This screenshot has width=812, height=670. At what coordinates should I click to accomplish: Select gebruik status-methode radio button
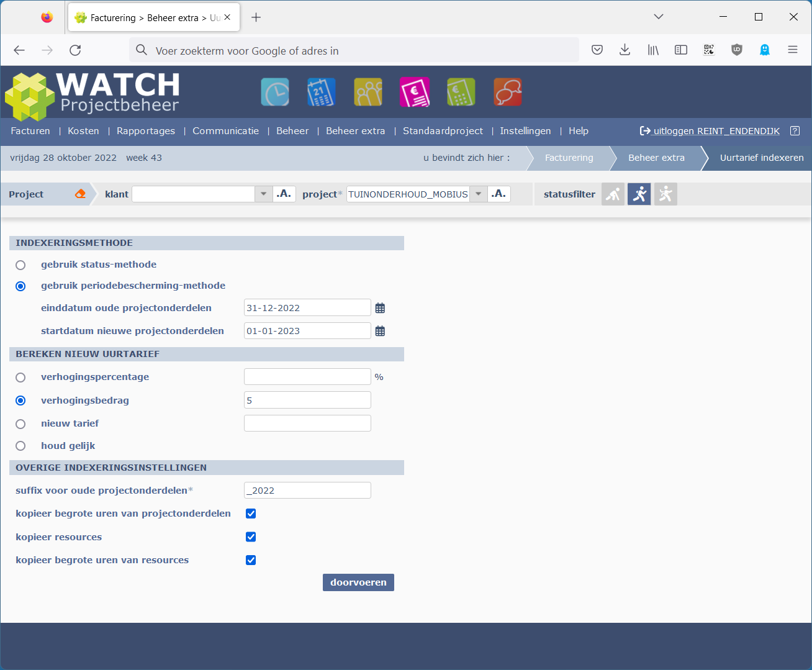[x=20, y=265]
